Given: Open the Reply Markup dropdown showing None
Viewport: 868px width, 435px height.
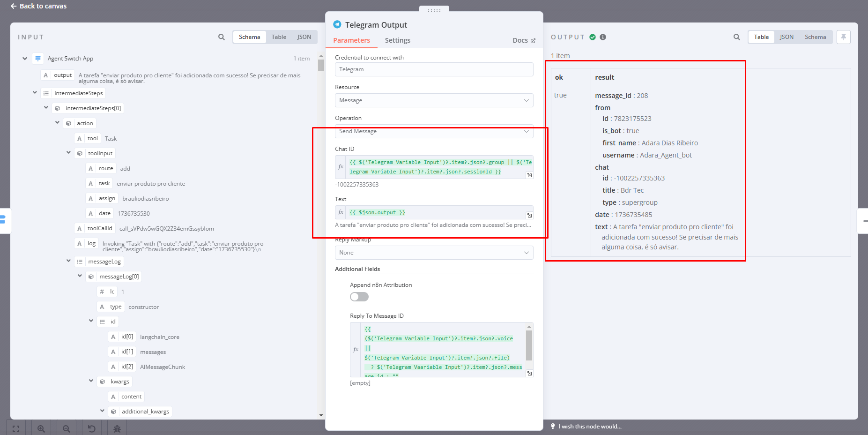Looking at the screenshot, I should (x=434, y=253).
